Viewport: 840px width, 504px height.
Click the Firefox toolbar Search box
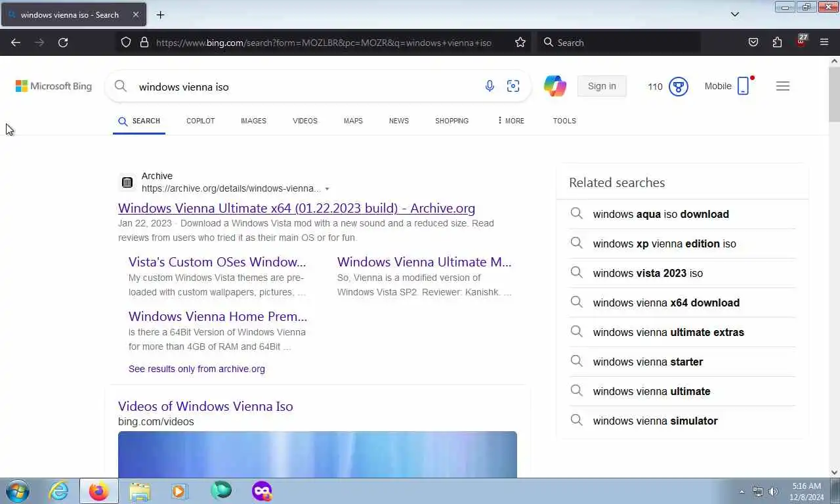pos(620,43)
